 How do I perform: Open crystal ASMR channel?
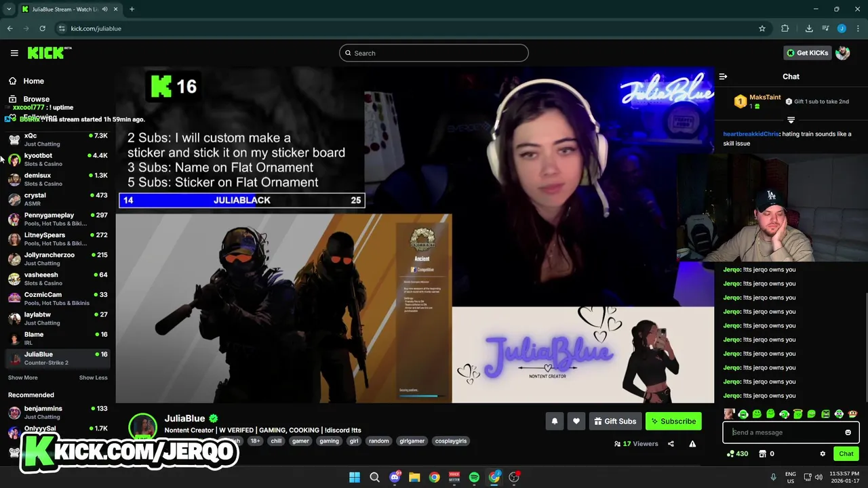(x=58, y=199)
